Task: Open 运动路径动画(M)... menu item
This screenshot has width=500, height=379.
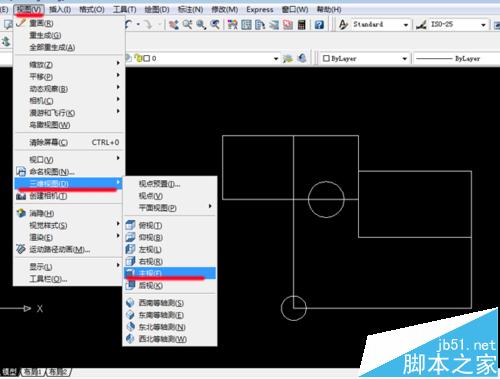Action: pos(69,249)
